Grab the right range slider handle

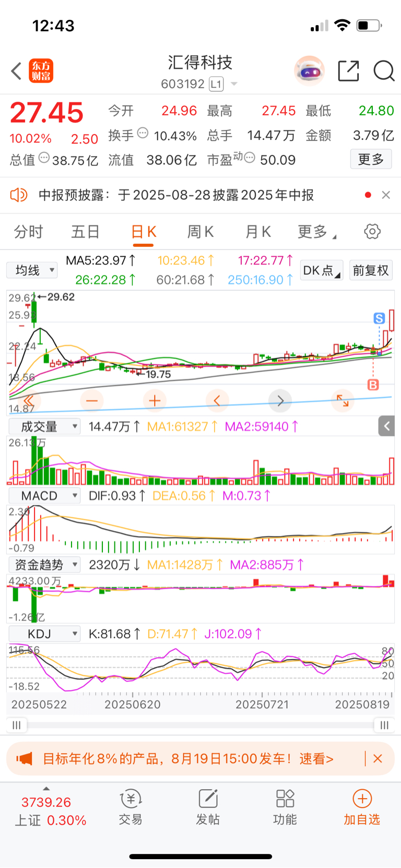pos(384,725)
